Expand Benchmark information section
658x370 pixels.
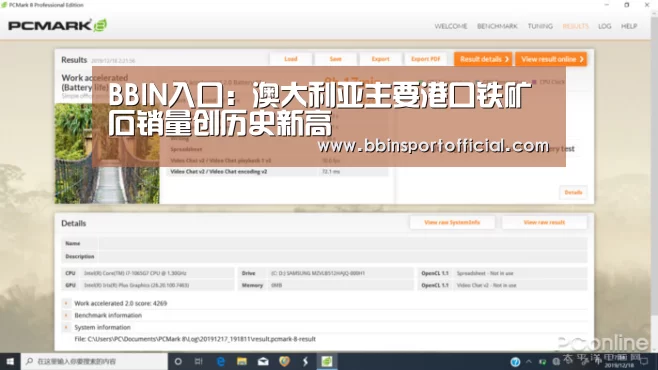(x=66, y=315)
